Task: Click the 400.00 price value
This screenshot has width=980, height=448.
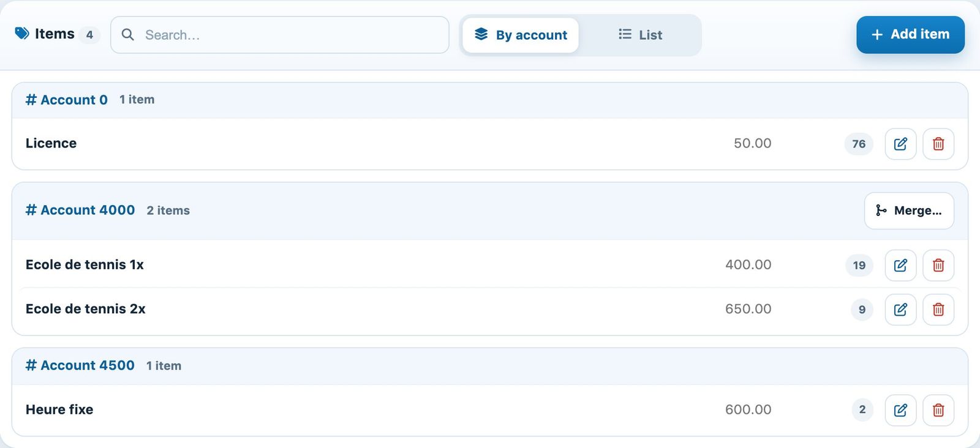Action: click(x=748, y=264)
